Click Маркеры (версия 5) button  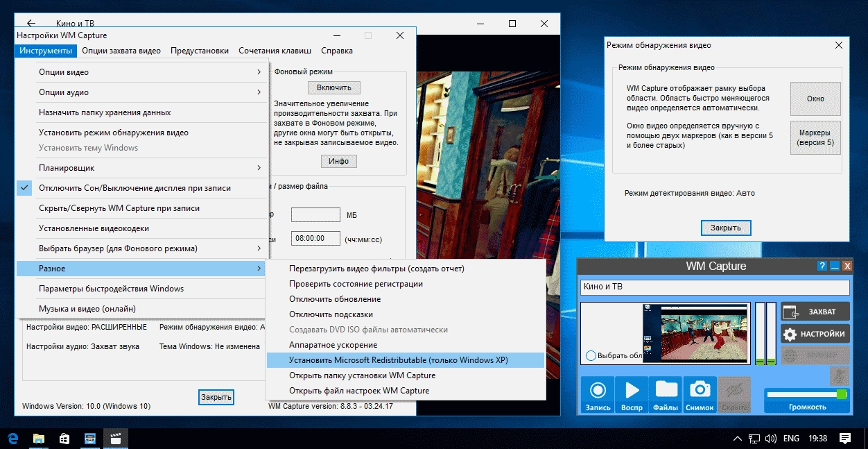815,137
